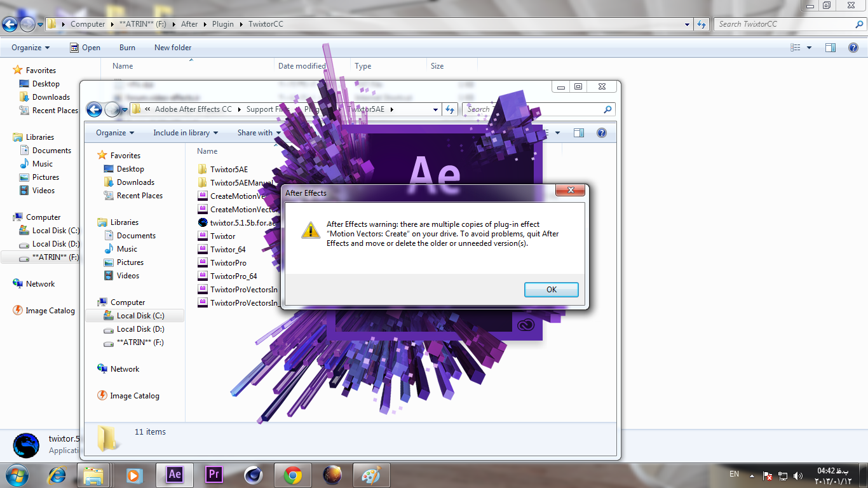Open Premiere Pro from the taskbar

(214, 475)
